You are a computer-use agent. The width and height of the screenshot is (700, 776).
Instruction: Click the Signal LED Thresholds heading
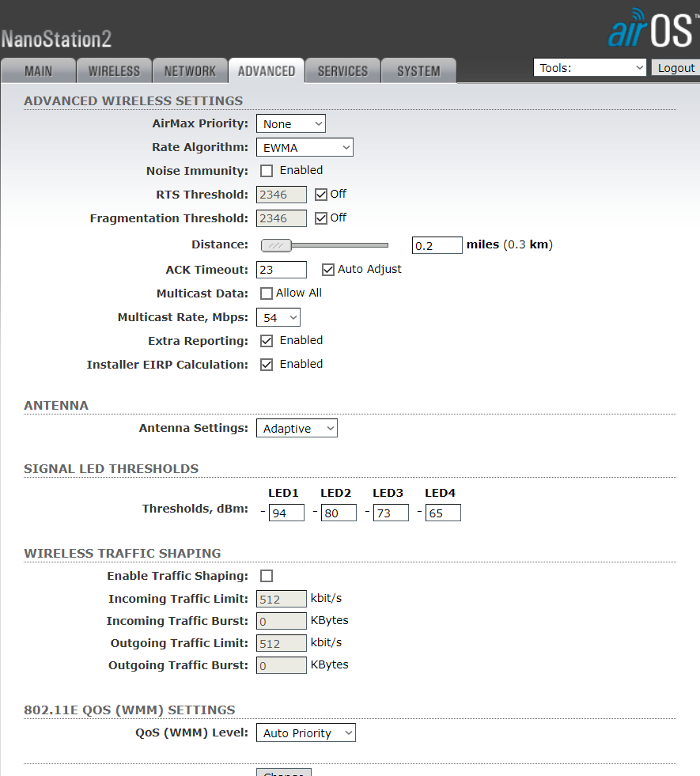click(112, 469)
